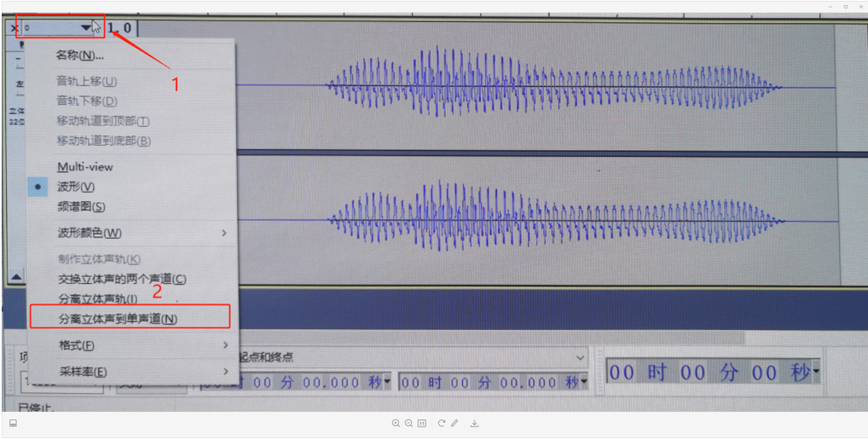
Task: Expand the 格式(F) submenu
Action: pos(76,345)
